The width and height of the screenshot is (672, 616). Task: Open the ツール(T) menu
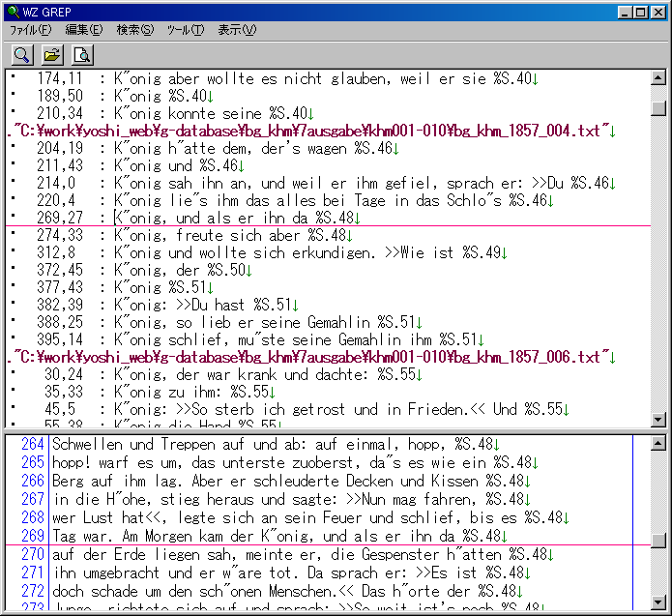coord(186,30)
